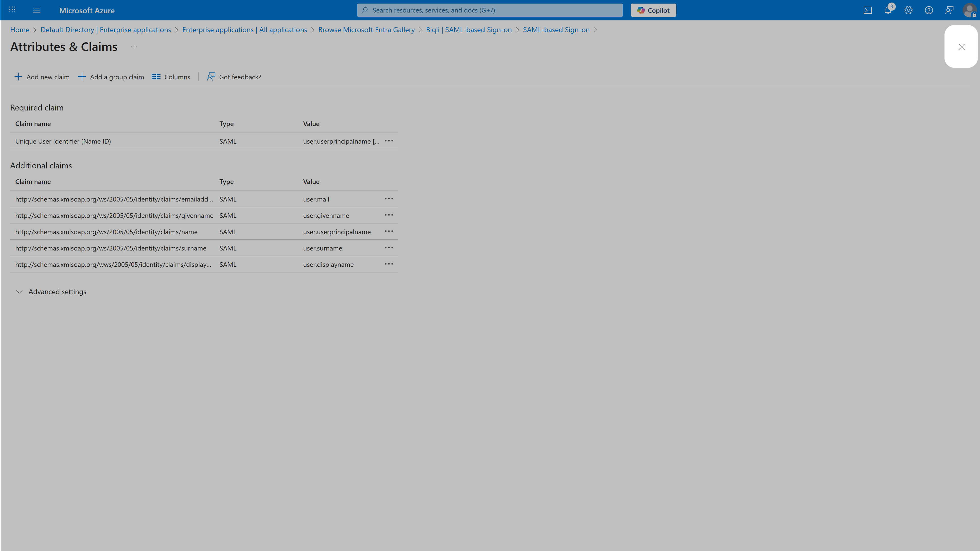
Task: Open portal settings gear
Action: point(909,10)
